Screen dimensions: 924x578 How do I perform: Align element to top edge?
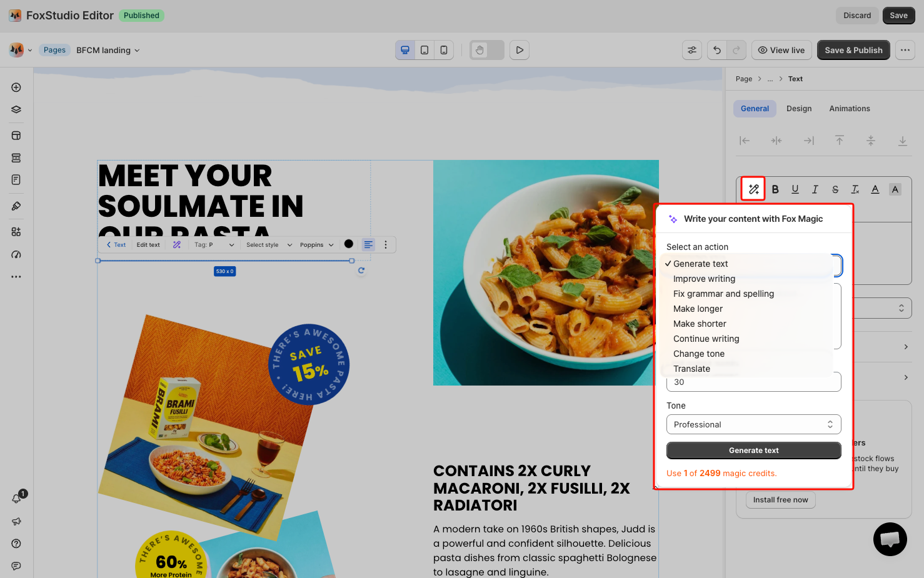[840, 141]
